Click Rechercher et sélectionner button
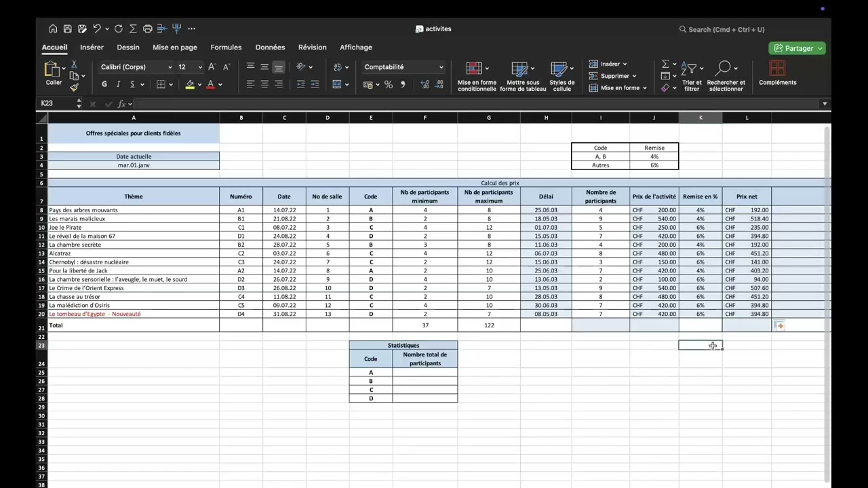The width and height of the screenshot is (868, 488). [726, 77]
